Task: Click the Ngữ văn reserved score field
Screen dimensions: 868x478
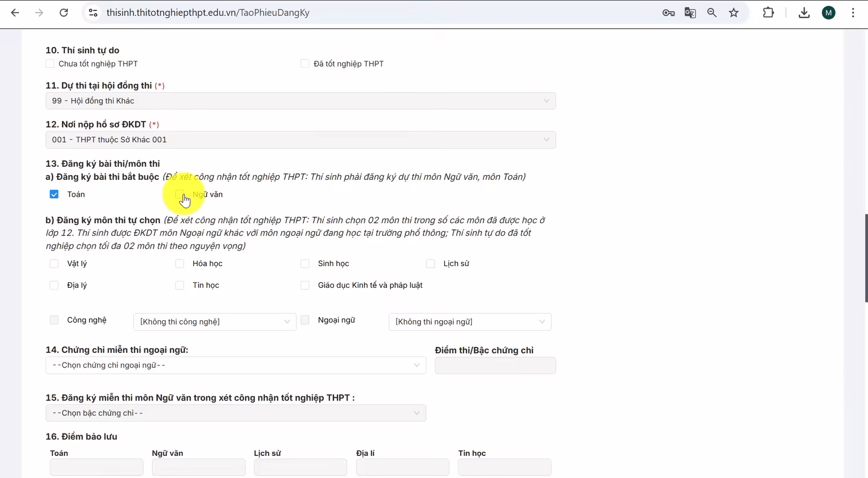Action: (x=199, y=467)
